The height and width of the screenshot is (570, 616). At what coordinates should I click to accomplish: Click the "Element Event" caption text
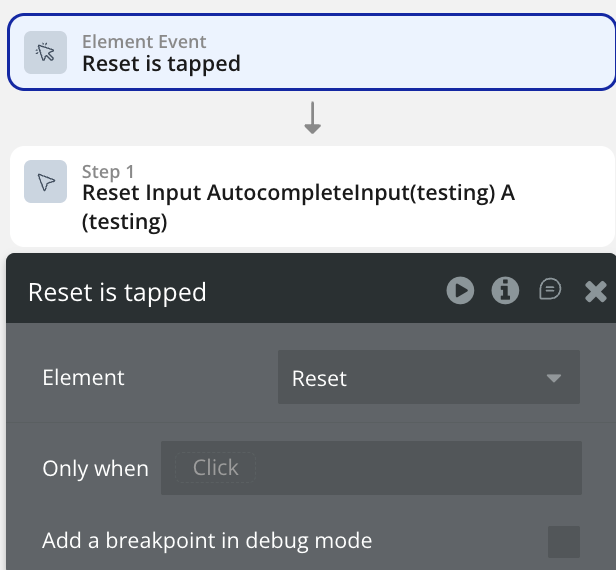click(x=144, y=42)
